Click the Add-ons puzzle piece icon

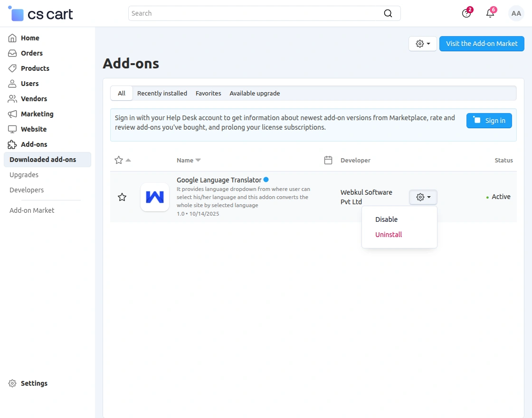(x=12, y=144)
